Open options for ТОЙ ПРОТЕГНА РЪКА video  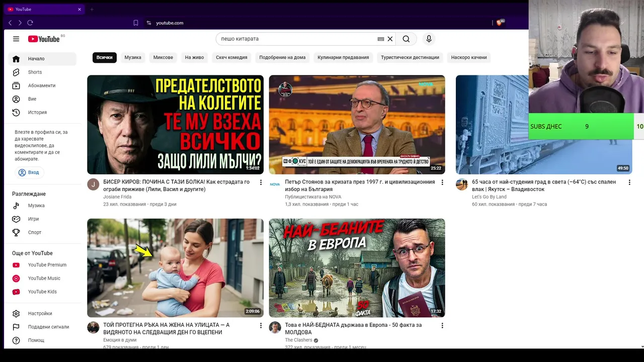coord(261,326)
